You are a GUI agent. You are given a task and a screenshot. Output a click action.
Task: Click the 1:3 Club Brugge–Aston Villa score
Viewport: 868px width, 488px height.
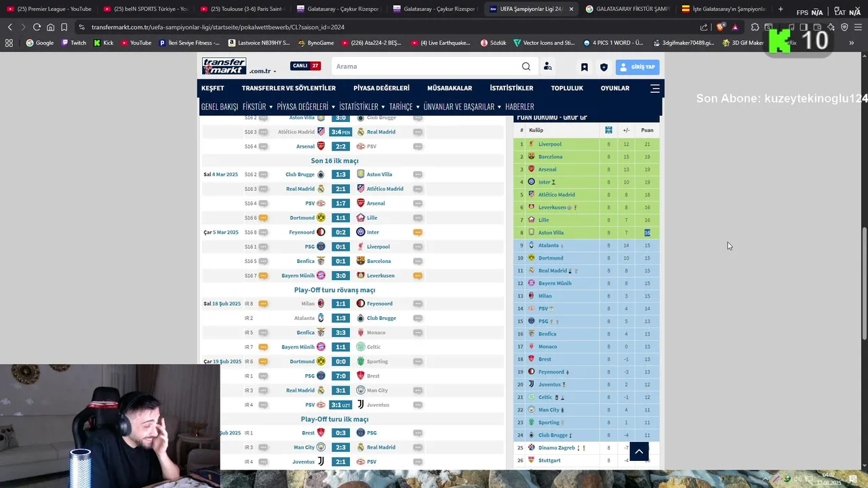point(340,174)
